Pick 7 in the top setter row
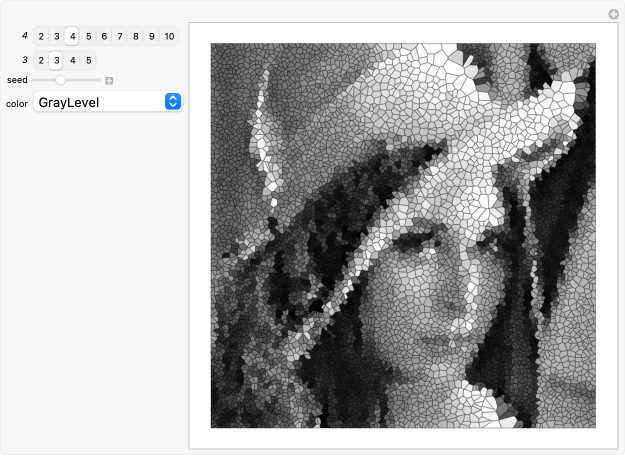 click(119, 37)
